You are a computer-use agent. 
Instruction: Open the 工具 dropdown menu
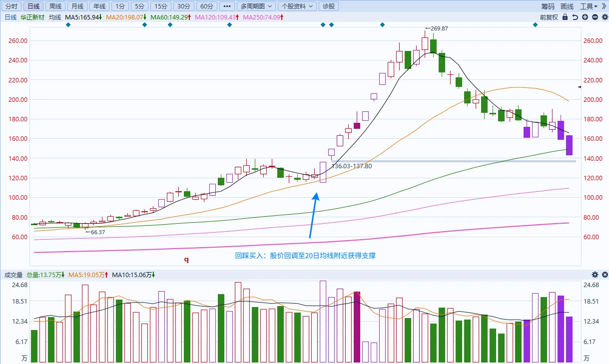(589, 6)
